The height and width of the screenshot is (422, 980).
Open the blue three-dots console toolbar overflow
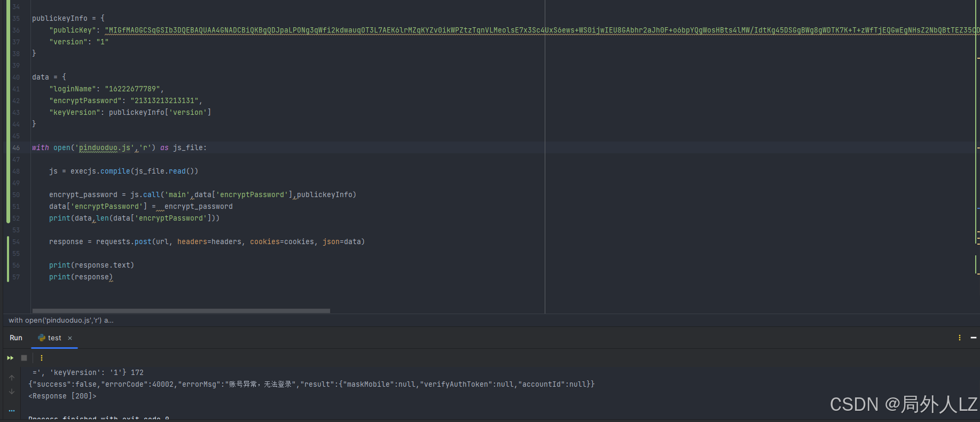[12, 410]
